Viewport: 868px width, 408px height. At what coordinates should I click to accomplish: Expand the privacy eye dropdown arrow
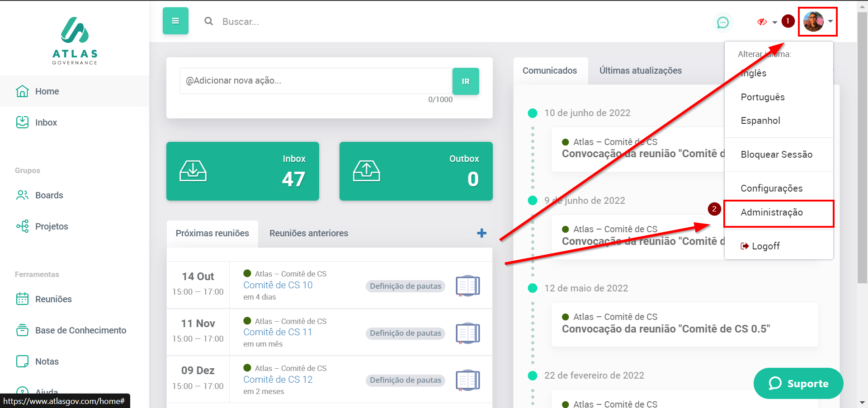click(775, 22)
